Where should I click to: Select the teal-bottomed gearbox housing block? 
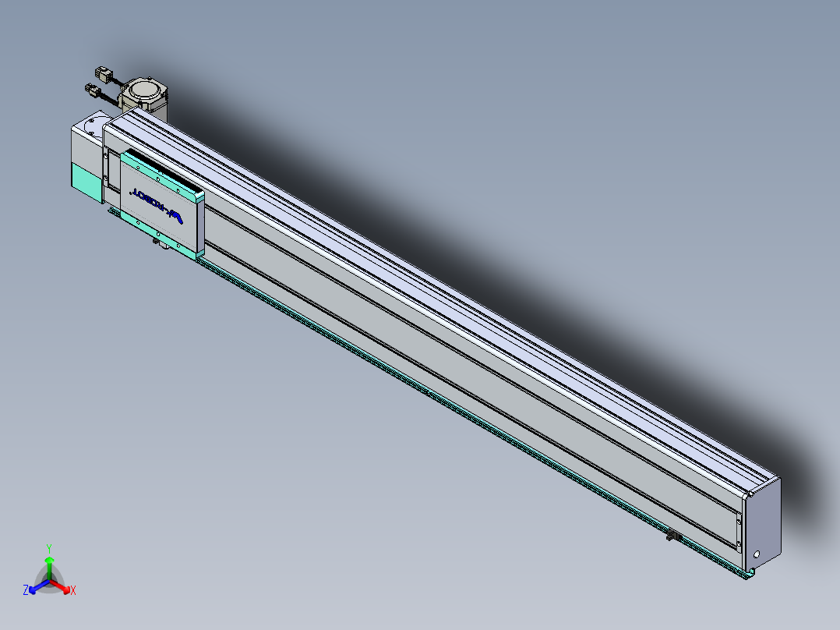[x=86, y=161]
